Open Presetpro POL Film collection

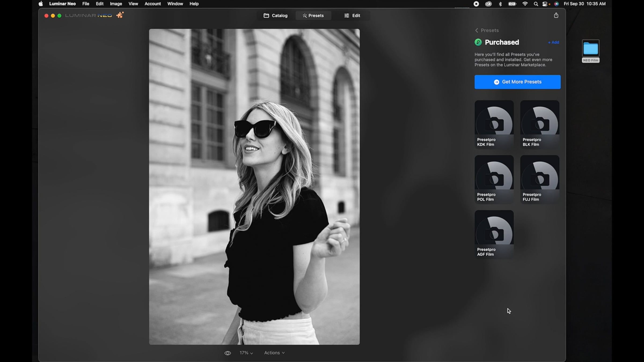tap(494, 179)
